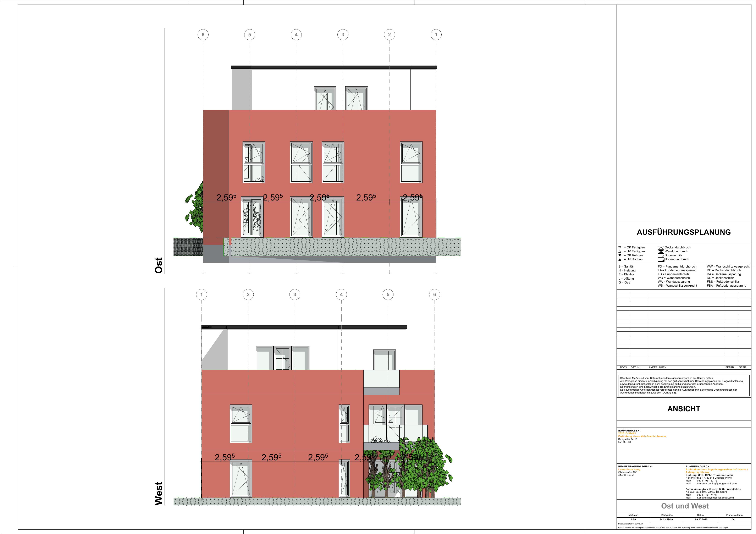Select grid axis bubble 1 in West elevation
The height and width of the screenshot is (534, 756).
click(202, 295)
